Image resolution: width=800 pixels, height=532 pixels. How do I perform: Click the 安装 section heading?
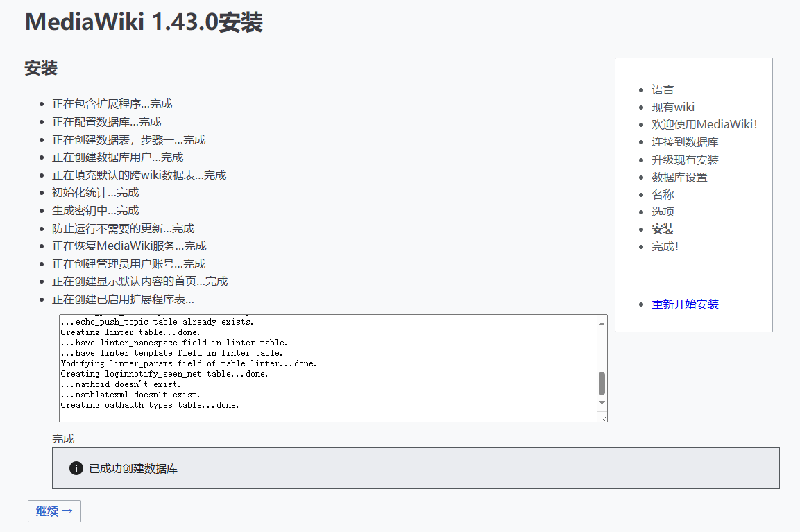click(41, 68)
